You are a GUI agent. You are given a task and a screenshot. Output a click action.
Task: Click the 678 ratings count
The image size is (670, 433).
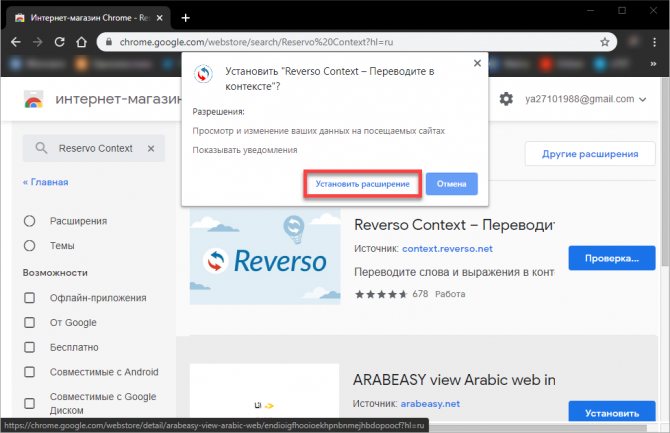(420, 294)
